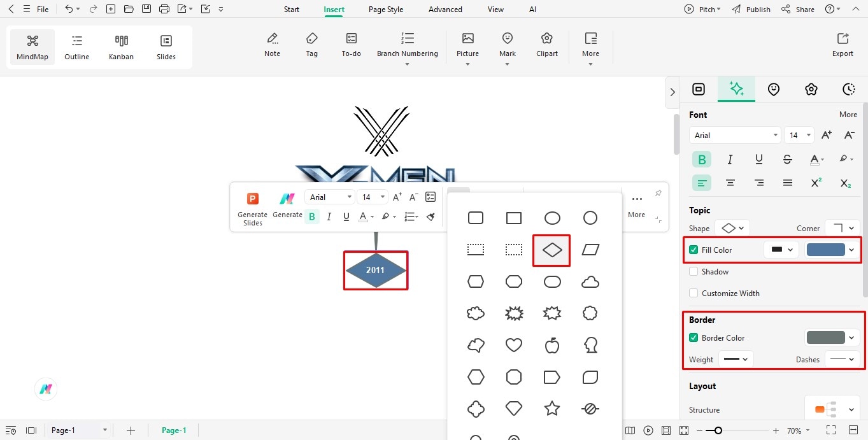Screen dimensions: 868x440
Task: Click the floating AI assistant icon on canvas
Action: (46, 389)
